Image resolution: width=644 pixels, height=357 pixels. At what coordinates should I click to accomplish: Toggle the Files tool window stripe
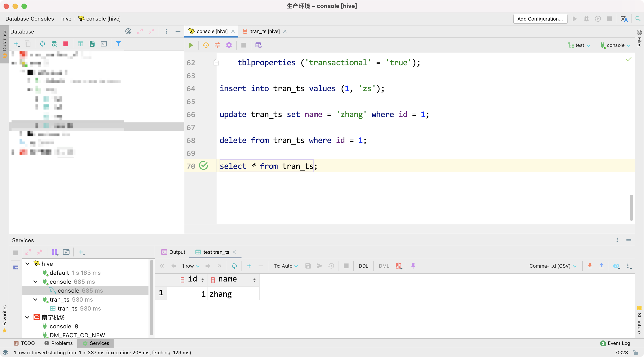[639, 39]
